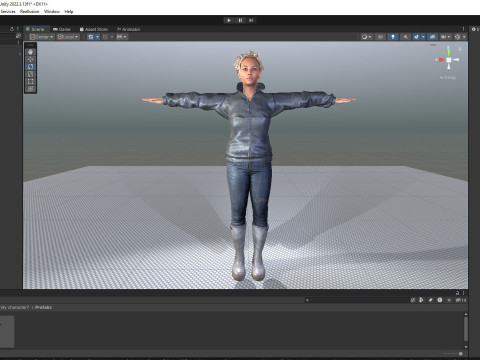
Task: Select the Rect tool
Action: tap(30, 81)
